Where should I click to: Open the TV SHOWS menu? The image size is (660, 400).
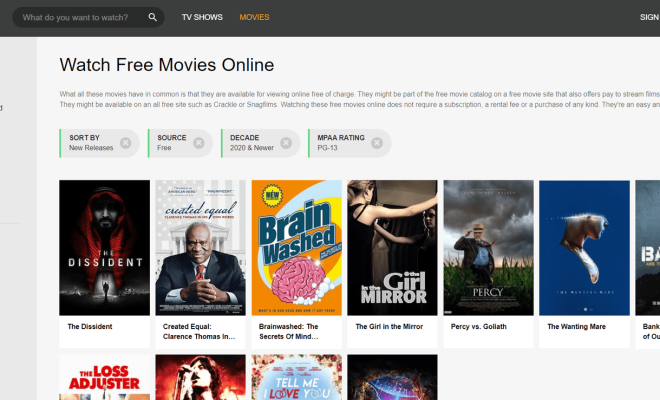(202, 17)
